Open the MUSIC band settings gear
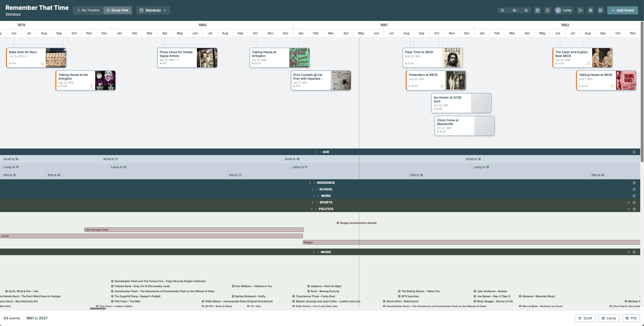644x326 pixels. click(634, 252)
